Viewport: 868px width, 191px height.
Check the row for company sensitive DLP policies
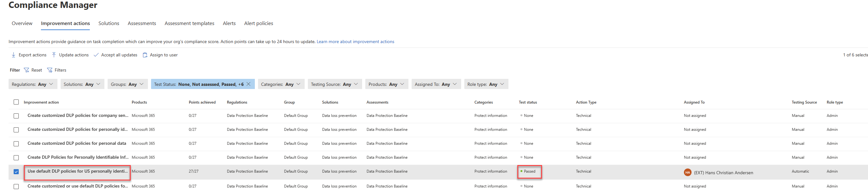[x=16, y=116]
